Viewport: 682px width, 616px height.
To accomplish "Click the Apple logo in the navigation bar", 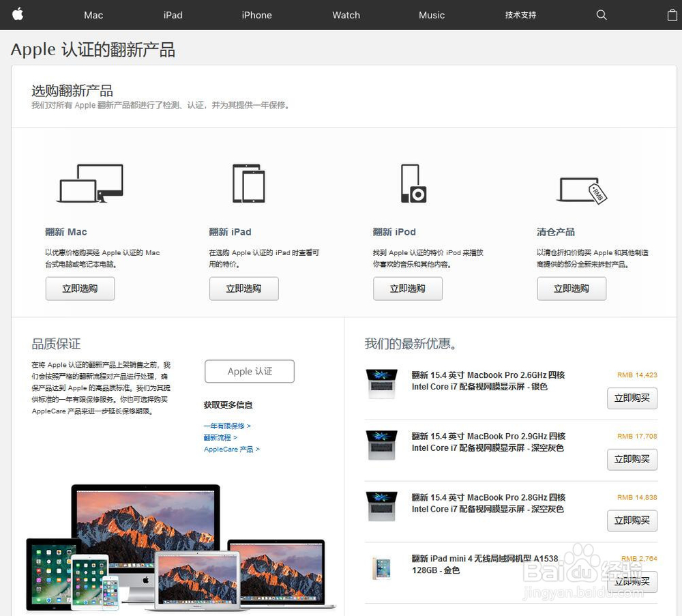I will pos(16,14).
